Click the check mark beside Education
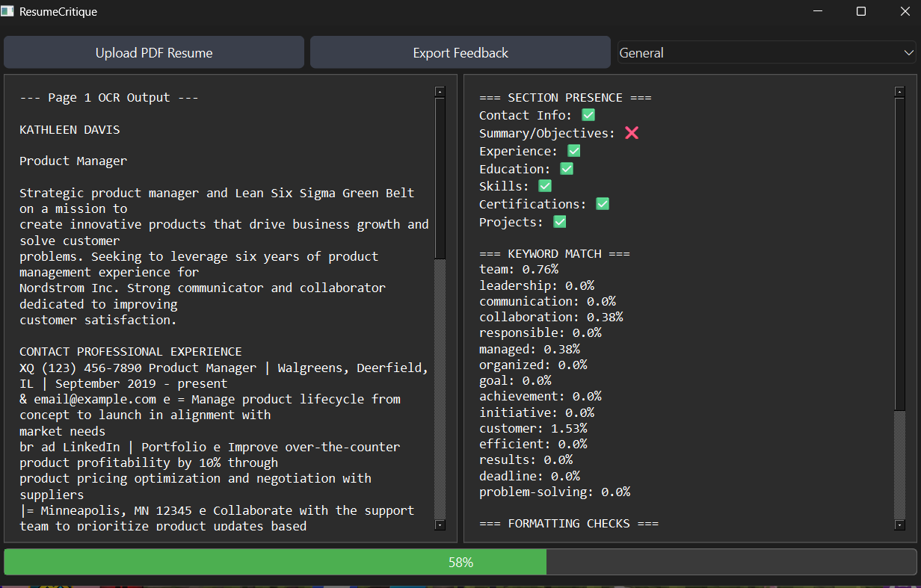The width and height of the screenshot is (921, 588). pos(567,169)
